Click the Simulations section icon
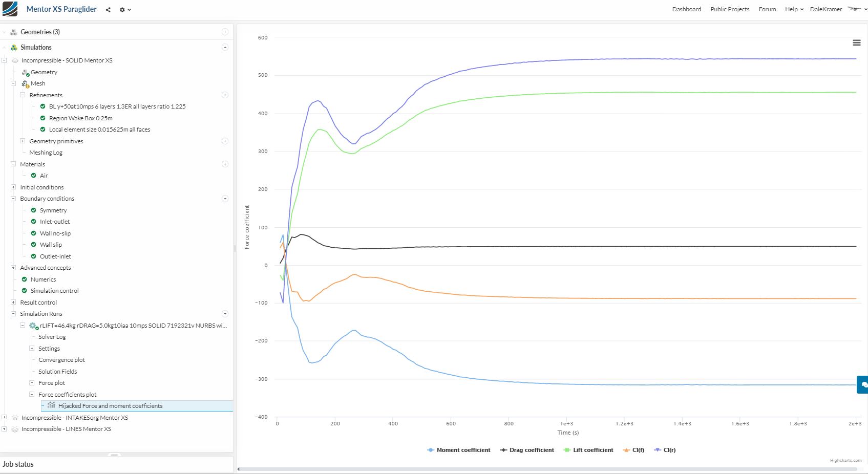 pos(14,48)
